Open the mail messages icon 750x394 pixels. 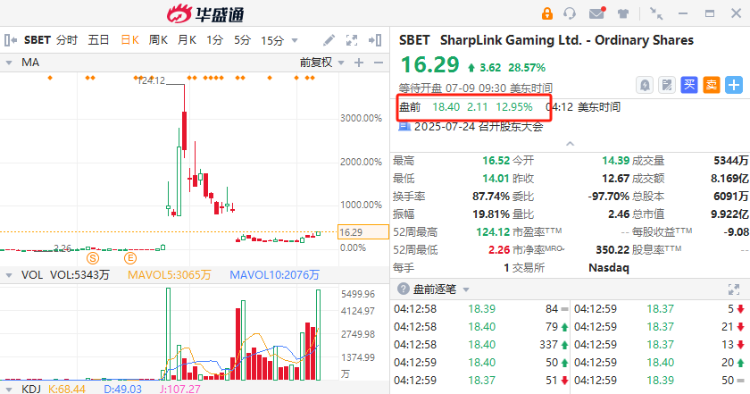tap(596, 13)
